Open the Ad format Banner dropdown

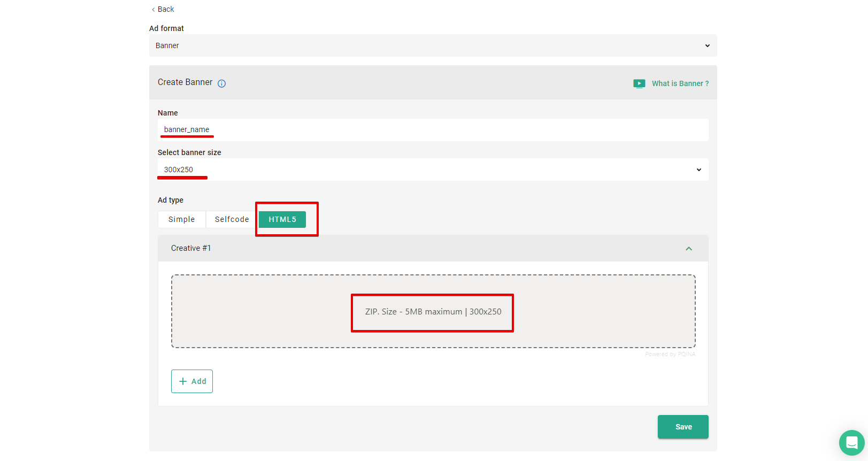432,45
